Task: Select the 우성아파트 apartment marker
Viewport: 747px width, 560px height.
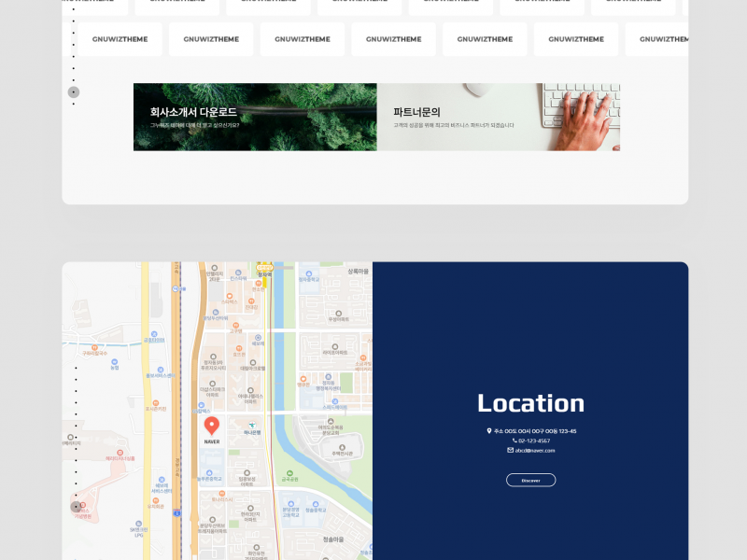Action: click(x=338, y=314)
